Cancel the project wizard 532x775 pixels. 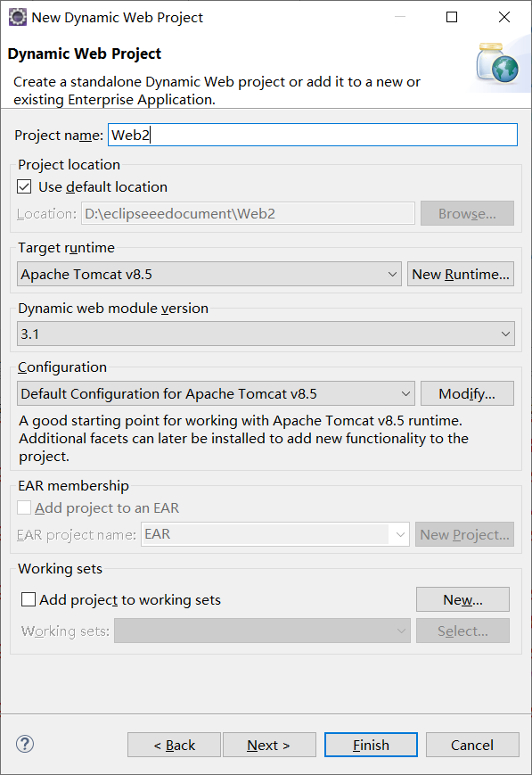pos(472,745)
